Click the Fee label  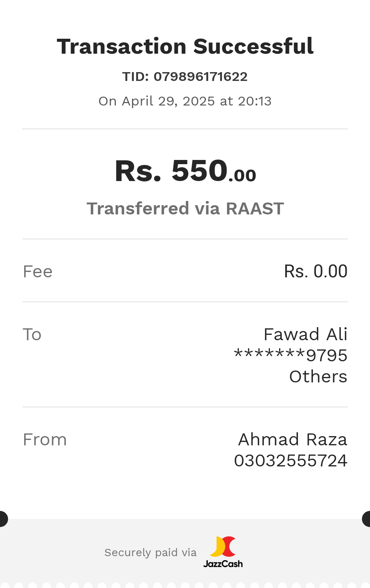point(38,272)
